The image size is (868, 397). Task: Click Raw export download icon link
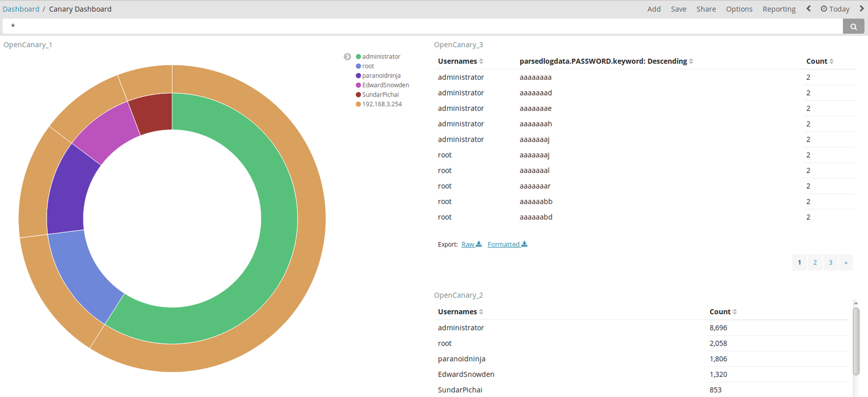coord(471,244)
